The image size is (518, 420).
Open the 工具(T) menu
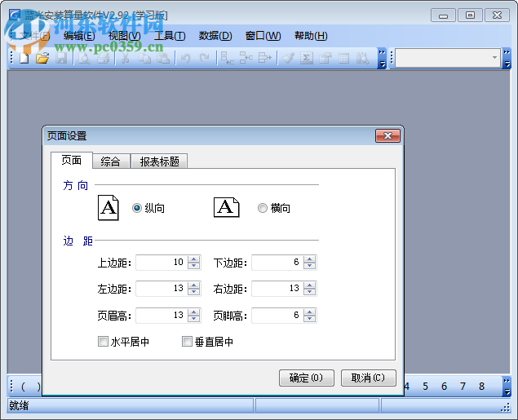(x=170, y=36)
